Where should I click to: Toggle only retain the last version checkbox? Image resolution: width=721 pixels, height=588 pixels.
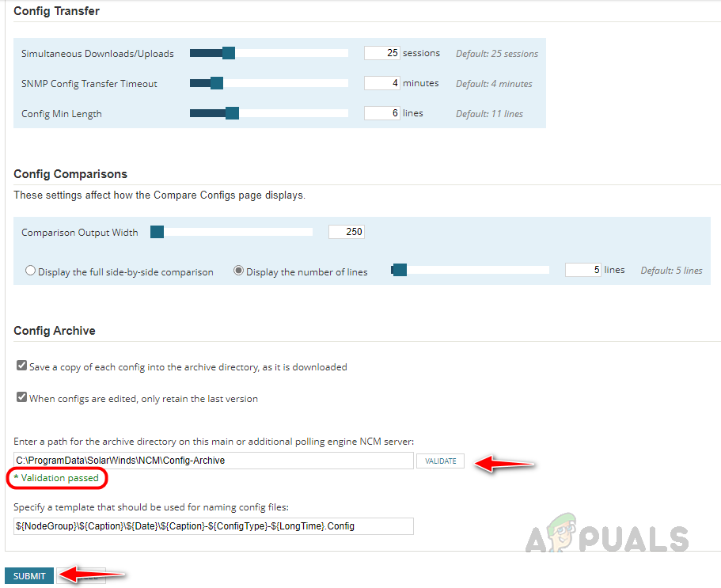[x=21, y=396]
